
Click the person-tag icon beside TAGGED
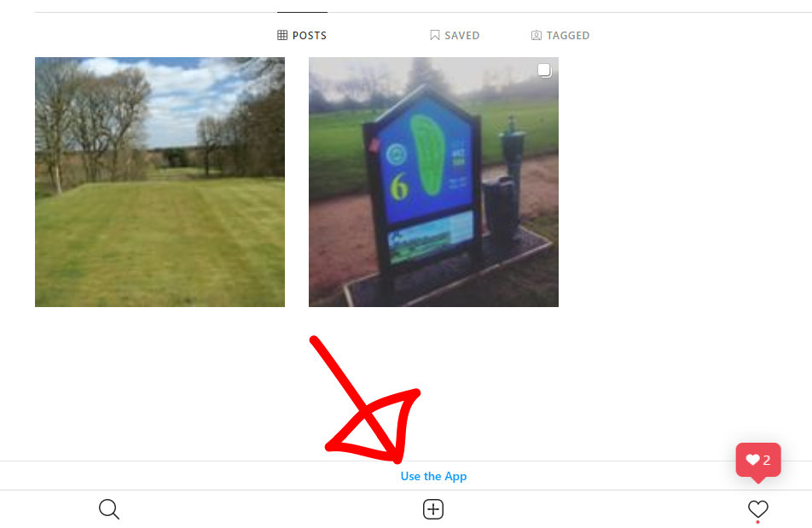click(536, 35)
